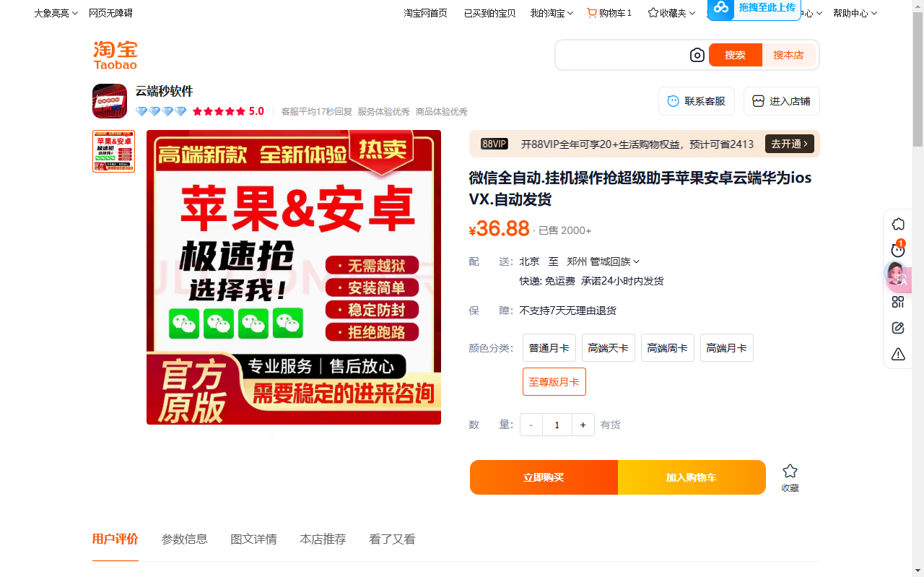Switch to the 看了又看 tab
This screenshot has height=577, width=924.
pyautogui.click(x=393, y=539)
